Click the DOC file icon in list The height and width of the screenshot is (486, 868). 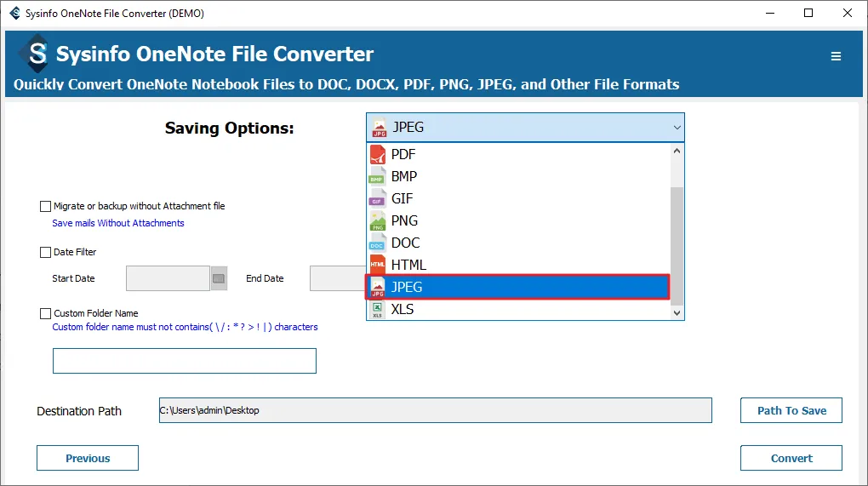(x=378, y=243)
